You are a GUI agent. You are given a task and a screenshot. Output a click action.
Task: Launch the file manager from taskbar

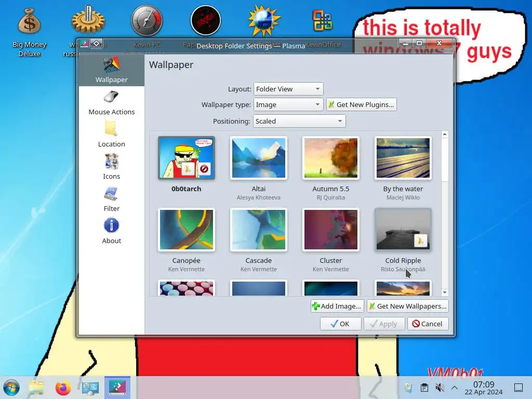(36, 388)
